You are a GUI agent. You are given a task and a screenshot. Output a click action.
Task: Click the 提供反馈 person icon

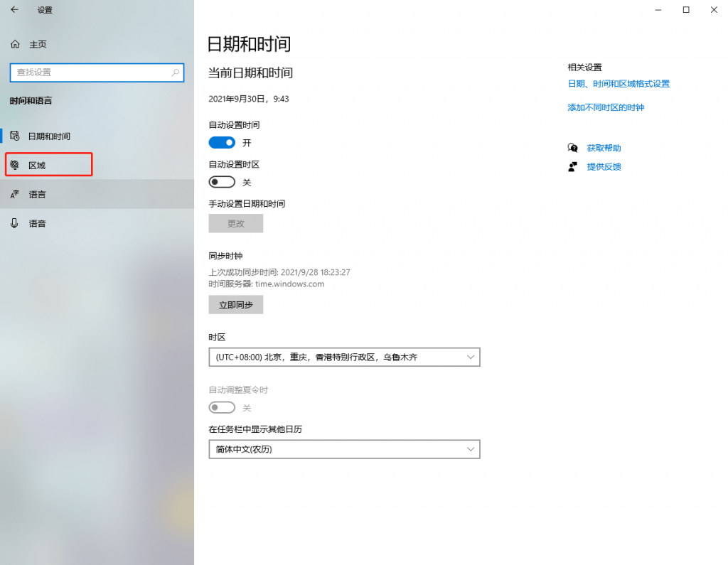coord(572,166)
